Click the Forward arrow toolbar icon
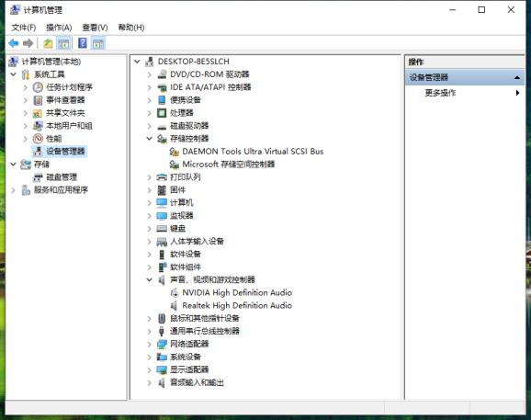This screenshot has height=420, width=531. [x=28, y=43]
